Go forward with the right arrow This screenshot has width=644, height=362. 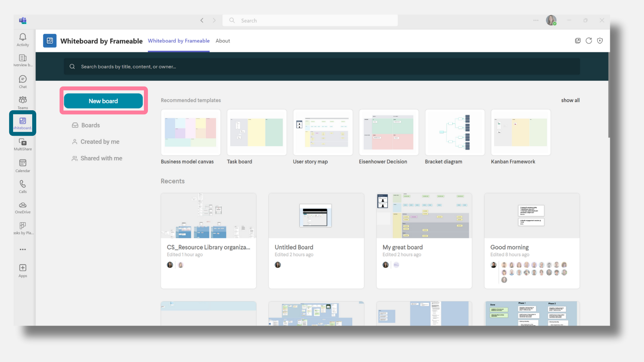pyautogui.click(x=214, y=20)
